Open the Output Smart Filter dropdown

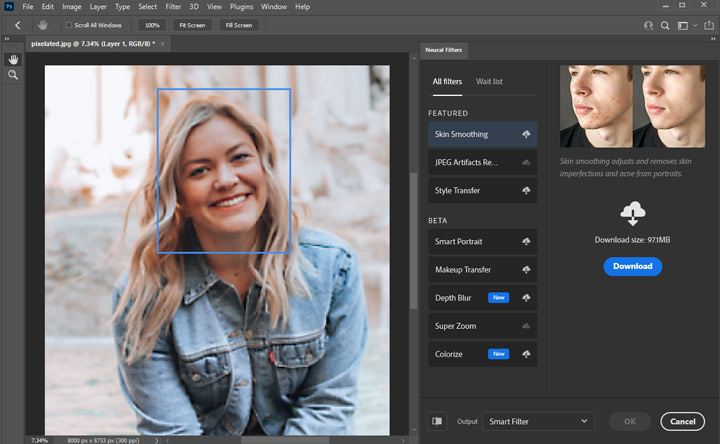point(538,422)
